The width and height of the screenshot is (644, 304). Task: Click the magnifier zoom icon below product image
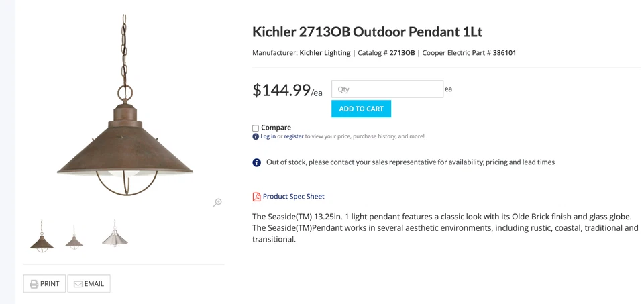(x=217, y=202)
